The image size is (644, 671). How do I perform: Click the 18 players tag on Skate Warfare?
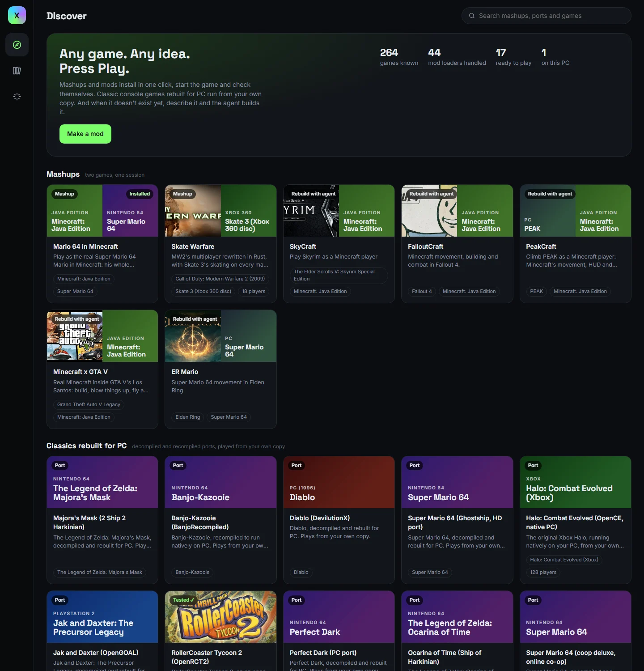[x=254, y=291]
